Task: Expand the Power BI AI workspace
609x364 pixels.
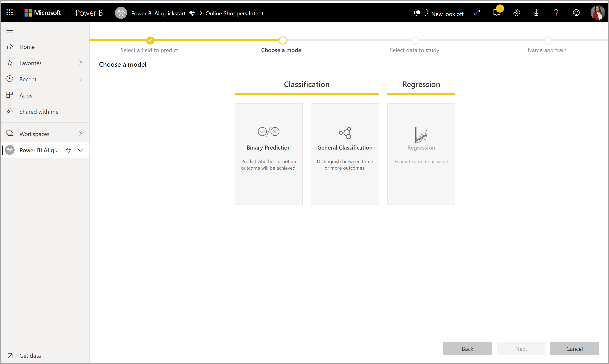Action: click(80, 150)
